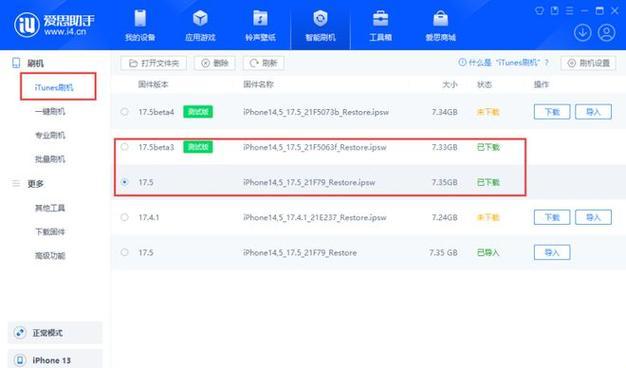
Task: Open the 其他工具 sidebar item
Action: [50, 208]
